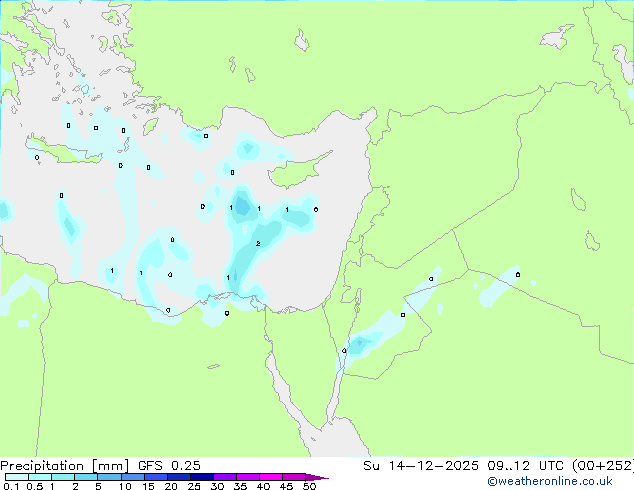Screen dimensions: 634x490
Task: Select the 25–30 mm dark navy legend swatch
Action: click(201, 477)
